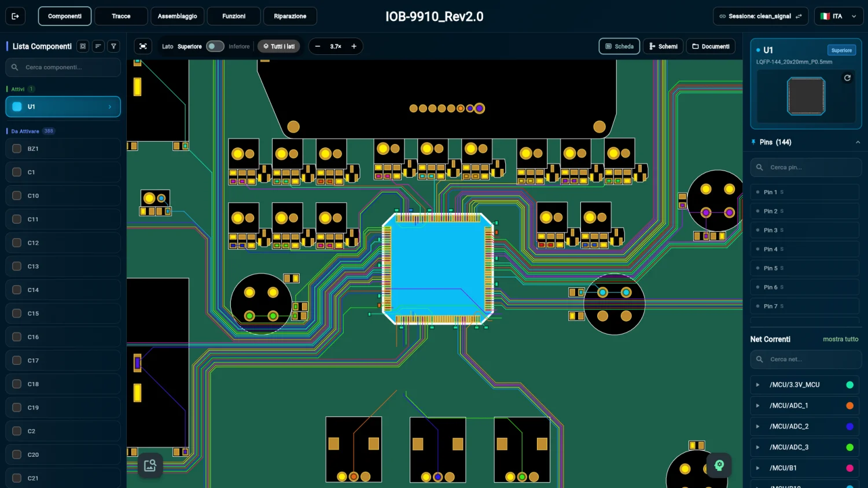Image resolution: width=868 pixels, height=488 pixels.
Task: Click the Superiore badge on U1 card
Action: [841, 50]
